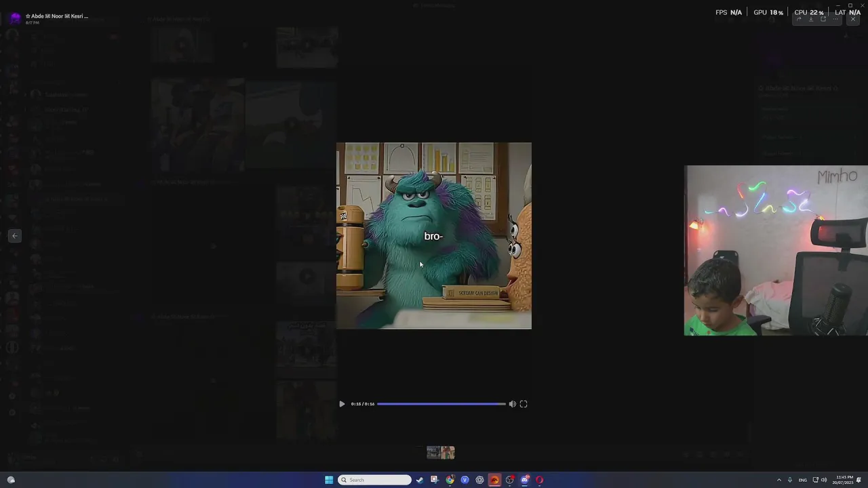Click the FPS N/A overlay readout
868x488 pixels.
click(x=729, y=12)
